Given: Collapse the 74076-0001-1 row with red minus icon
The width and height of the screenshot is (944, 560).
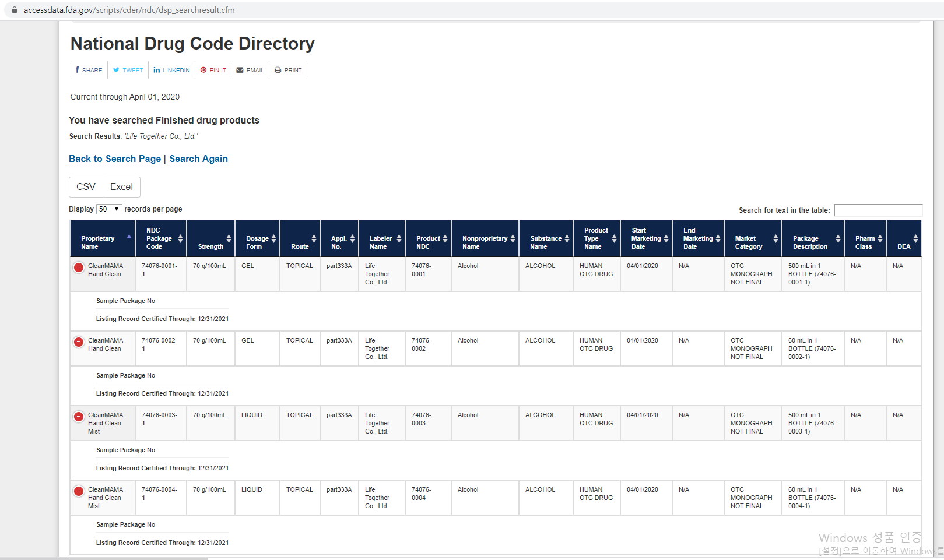Looking at the screenshot, I should [79, 267].
